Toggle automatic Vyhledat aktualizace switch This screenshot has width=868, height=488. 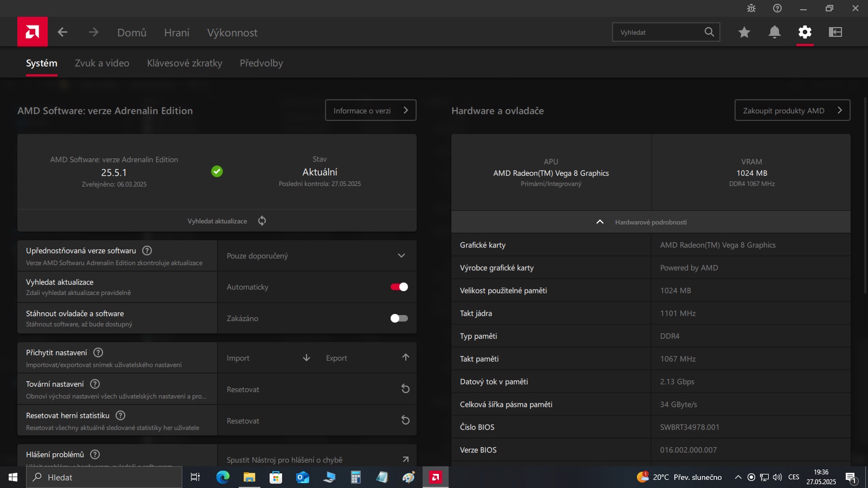[399, 287]
